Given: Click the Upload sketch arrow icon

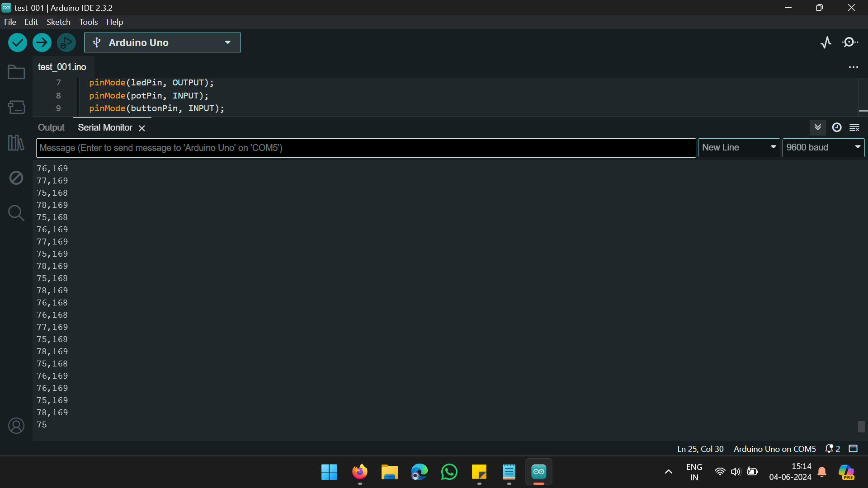Looking at the screenshot, I should pos(42,42).
